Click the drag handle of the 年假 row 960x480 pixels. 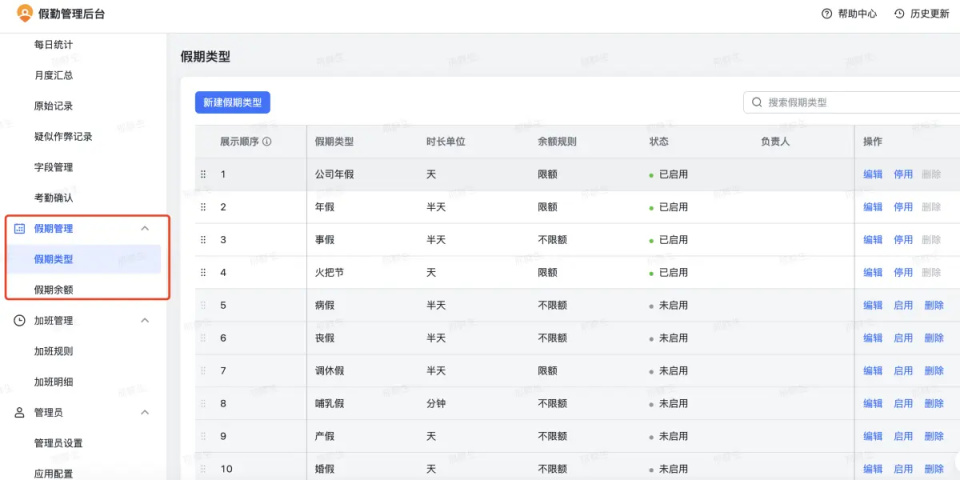pos(203,207)
